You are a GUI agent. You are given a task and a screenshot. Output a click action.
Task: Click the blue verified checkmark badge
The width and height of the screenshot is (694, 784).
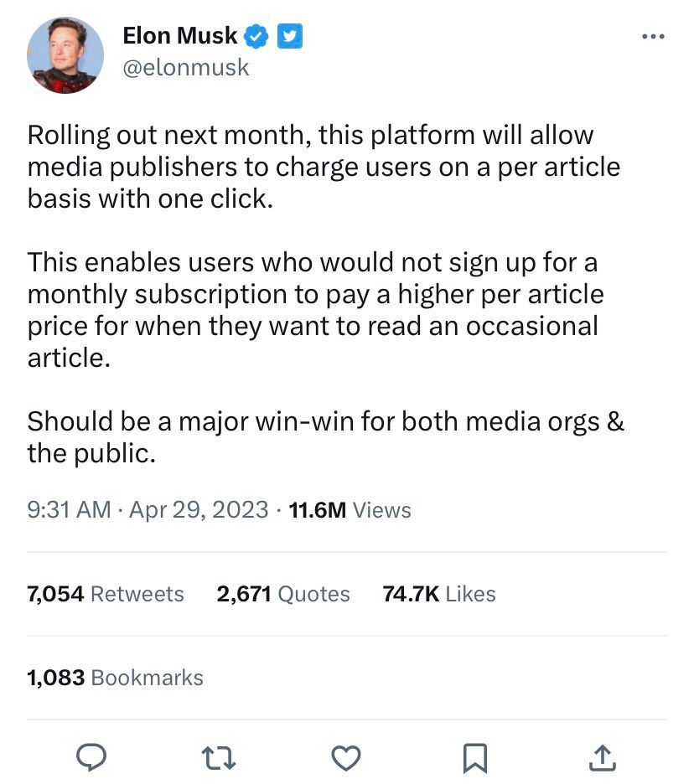pos(256,35)
